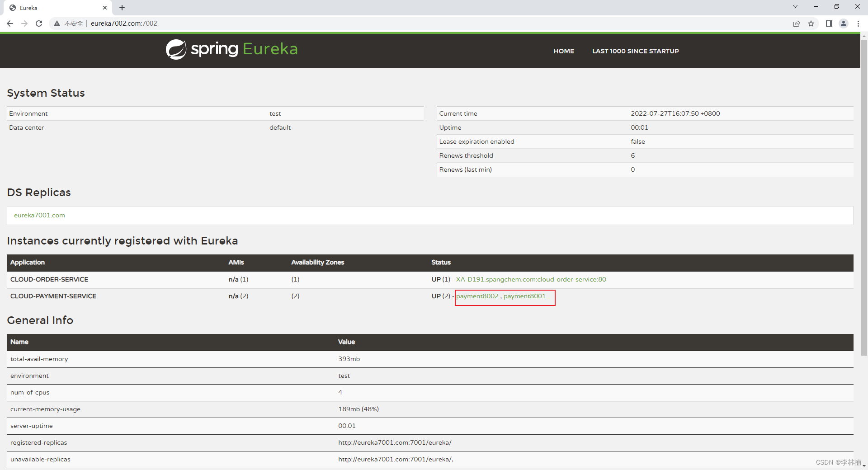The height and width of the screenshot is (470, 868).
Task: Open the browser side panel icon
Action: (829, 23)
